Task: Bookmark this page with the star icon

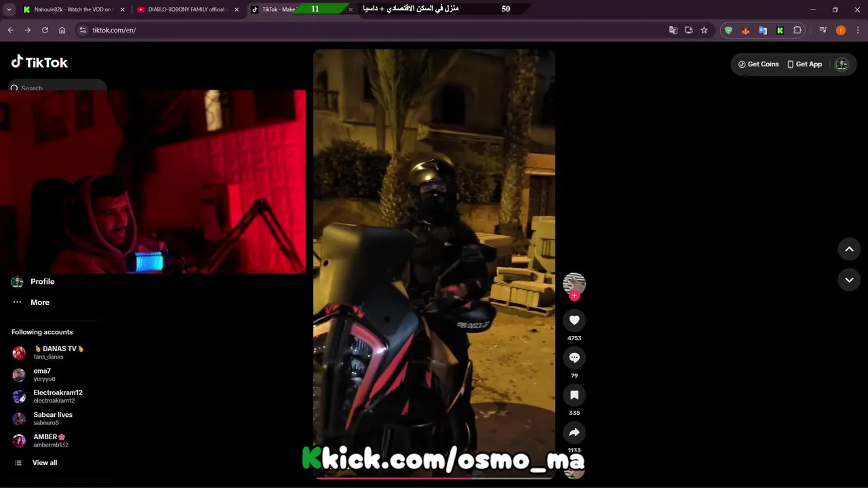Action: click(704, 30)
